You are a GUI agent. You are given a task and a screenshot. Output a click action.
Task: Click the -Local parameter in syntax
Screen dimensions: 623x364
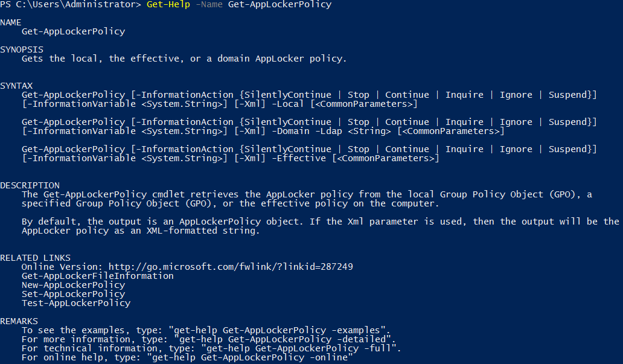pyautogui.click(x=288, y=104)
